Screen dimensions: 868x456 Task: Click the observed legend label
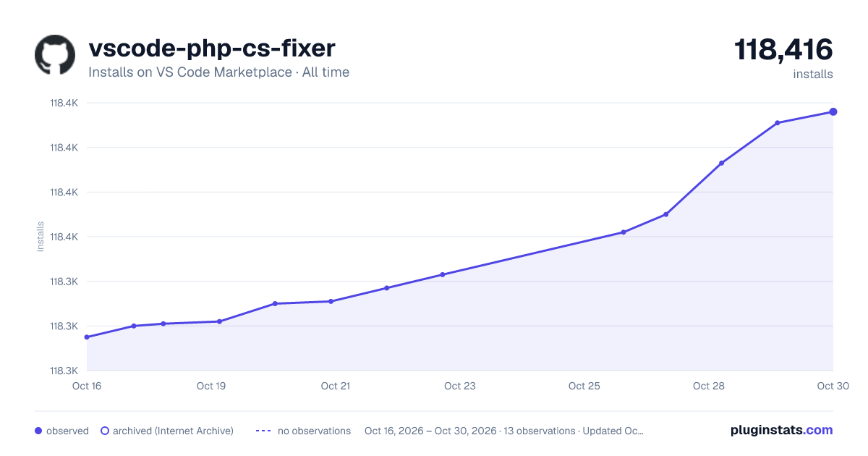coord(67,431)
